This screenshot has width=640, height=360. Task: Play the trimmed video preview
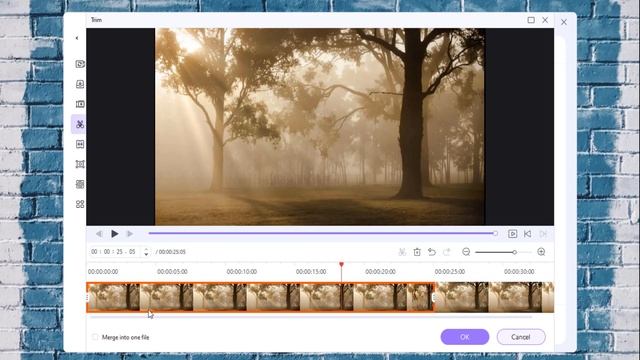[115, 234]
